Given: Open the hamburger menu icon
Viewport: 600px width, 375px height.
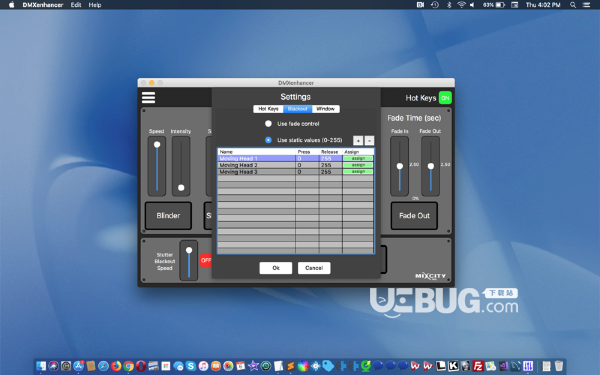Looking at the screenshot, I should coord(148,98).
